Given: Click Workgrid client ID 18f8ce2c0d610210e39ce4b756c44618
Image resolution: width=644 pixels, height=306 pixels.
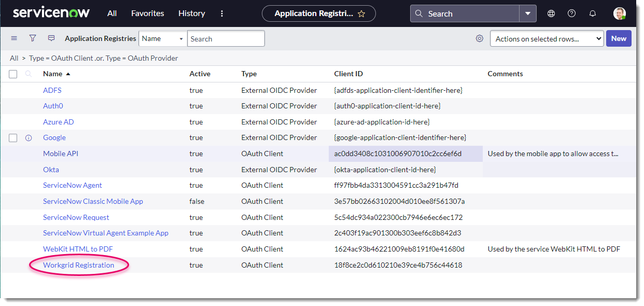Looking at the screenshot, I should tap(398, 265).
